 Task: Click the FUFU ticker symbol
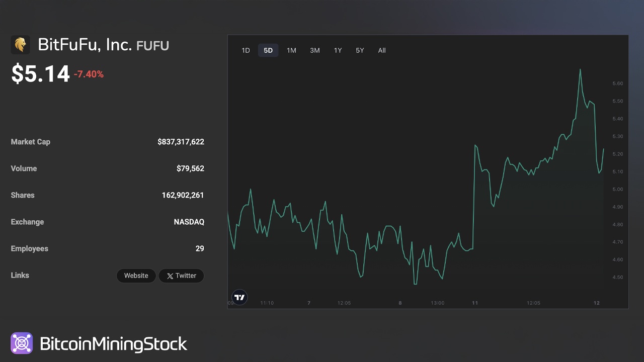tap(153, 46)
